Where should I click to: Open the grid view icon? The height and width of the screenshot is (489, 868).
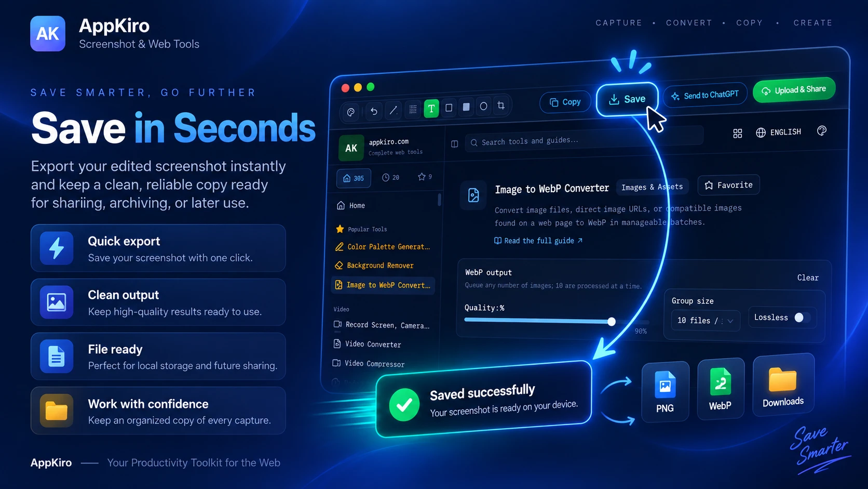click(x=738, y=134)
